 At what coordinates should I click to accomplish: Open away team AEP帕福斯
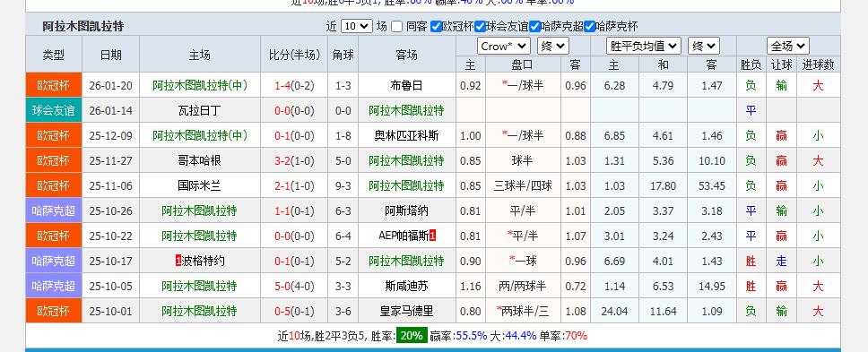pyautogui.click(x=404, y=236)
